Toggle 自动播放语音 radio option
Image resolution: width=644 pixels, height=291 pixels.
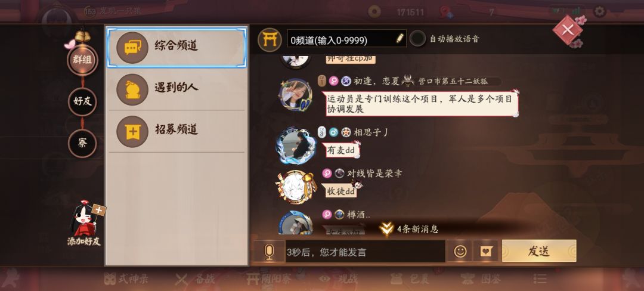[417, 39]
